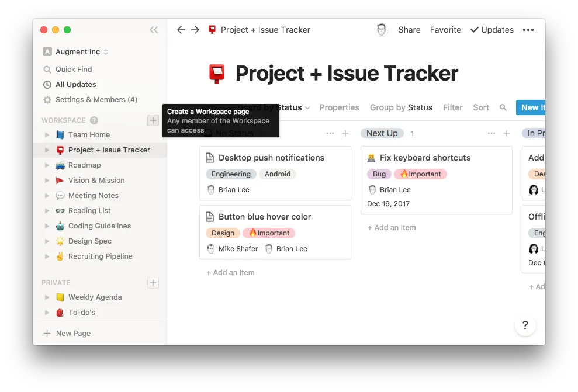
Task: Open Team Home page in sidebar
Action: point(89,135)
